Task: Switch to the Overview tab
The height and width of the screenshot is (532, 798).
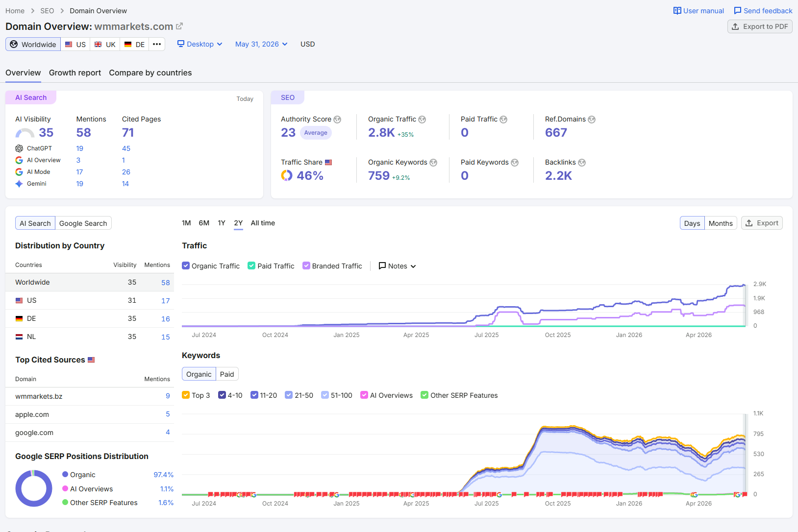Action: [x=23, y=73]
